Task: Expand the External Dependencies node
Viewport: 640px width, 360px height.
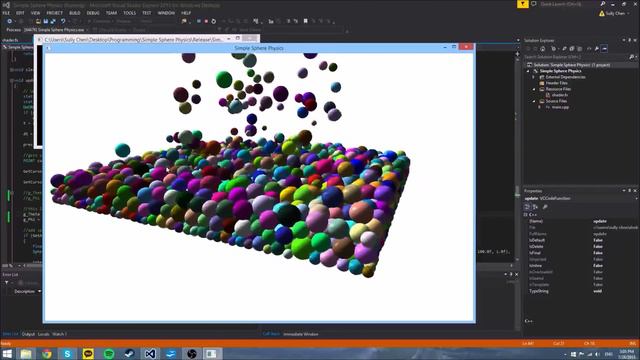Action: coord(533,77)
